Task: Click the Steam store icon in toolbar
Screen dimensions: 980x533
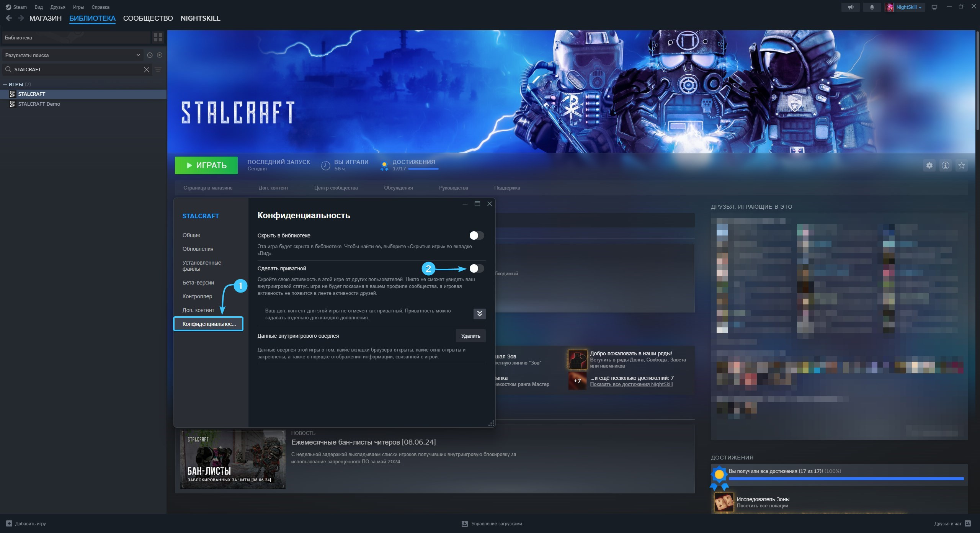Action: (x=6, y=7)
